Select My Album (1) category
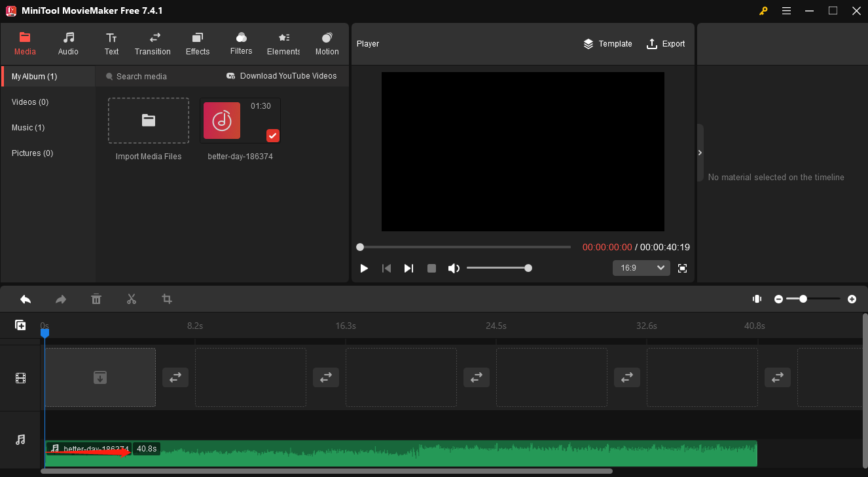 click(48, 77)
